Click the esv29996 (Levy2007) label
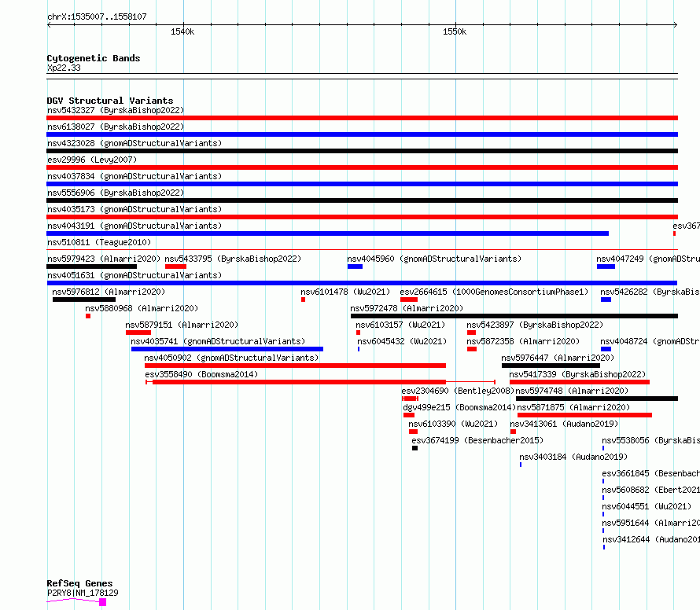The width and height of the screenshot is (700, 610). click(x=92, y=160)
